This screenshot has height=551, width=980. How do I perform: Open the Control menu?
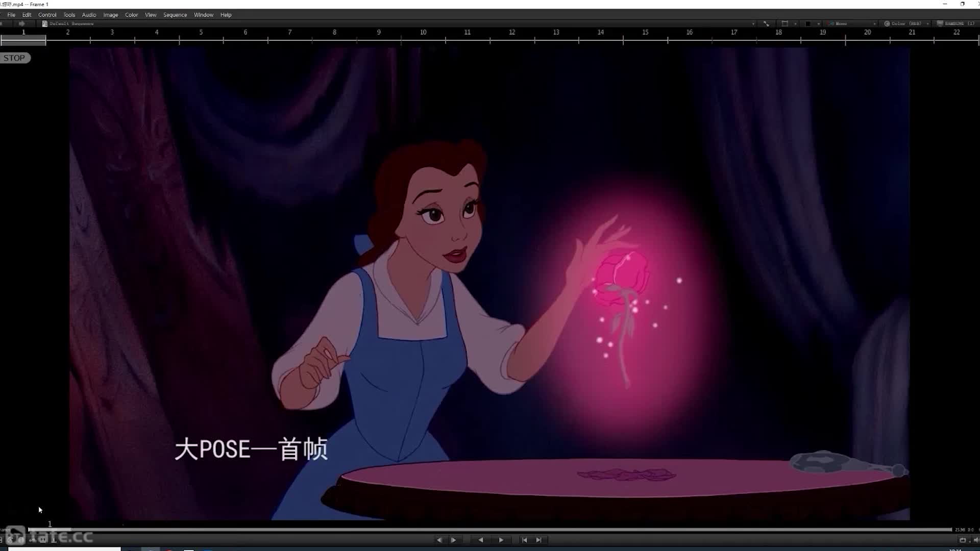[47, 15]
